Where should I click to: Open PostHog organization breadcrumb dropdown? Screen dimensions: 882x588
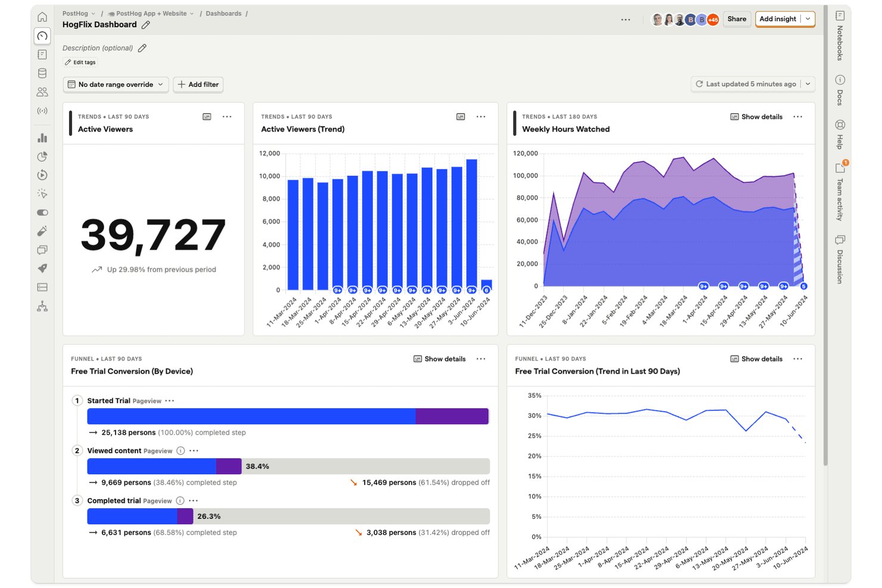click(x=79, y=14)
